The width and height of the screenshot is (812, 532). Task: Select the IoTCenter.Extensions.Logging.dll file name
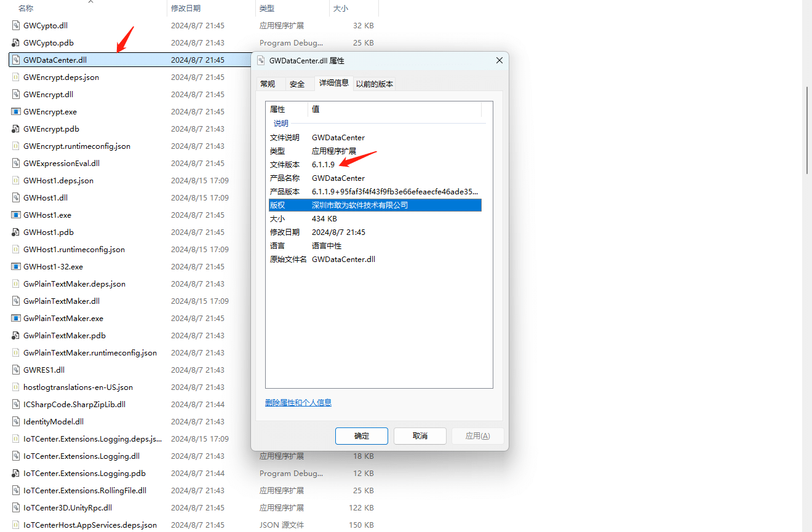point(81,456)
